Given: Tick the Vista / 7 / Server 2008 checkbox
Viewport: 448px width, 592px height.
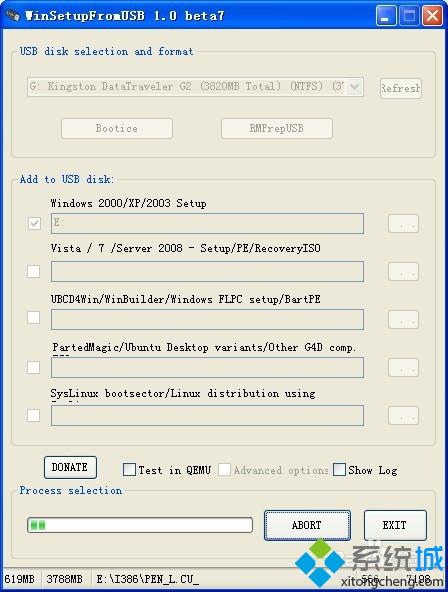Looking at the screenshot, I should (34, 271).
